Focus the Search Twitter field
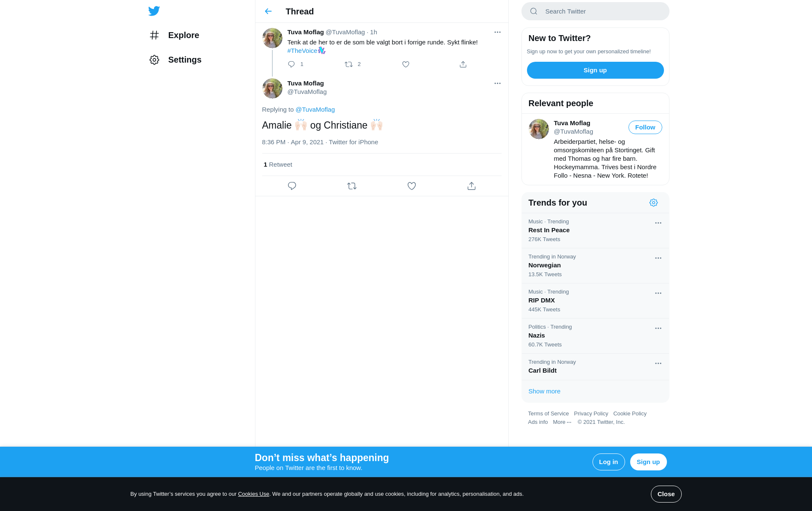The height and width of the screenshot is (511, 812). pos(595,11)
